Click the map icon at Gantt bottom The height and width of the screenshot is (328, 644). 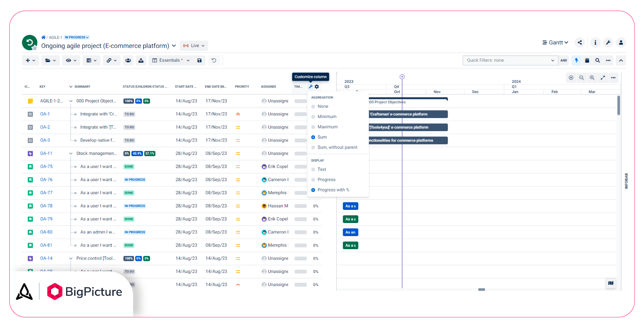click(611, 283)
